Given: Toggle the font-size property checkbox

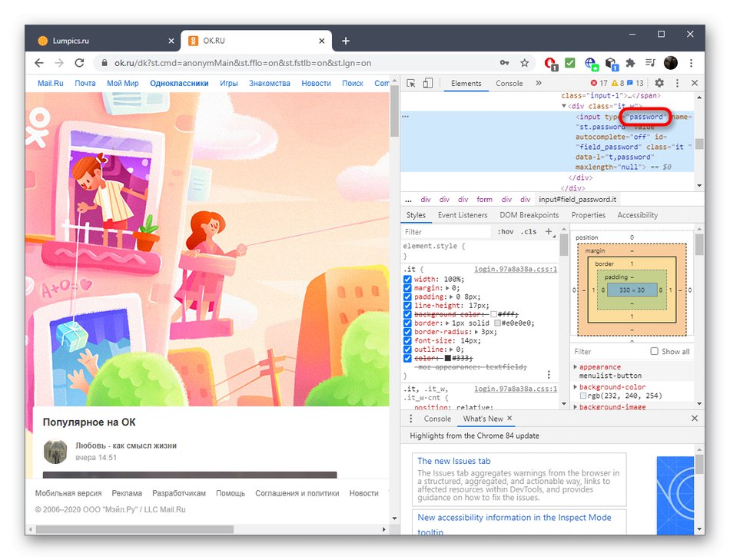Looking at the screenshot, I should 407,341.
